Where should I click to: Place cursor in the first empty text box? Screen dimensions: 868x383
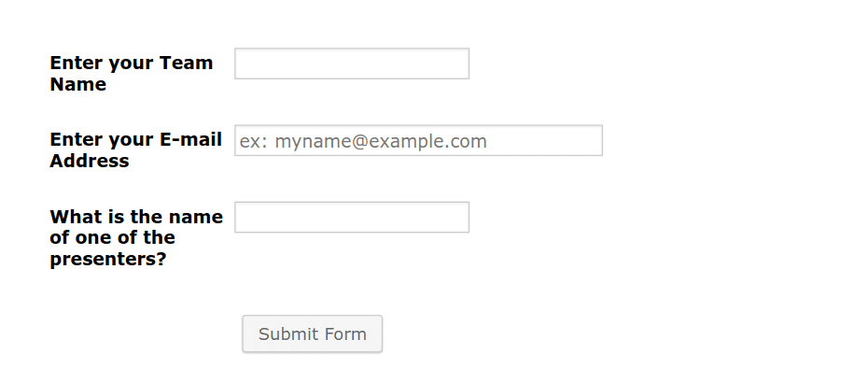pos(352,64)
